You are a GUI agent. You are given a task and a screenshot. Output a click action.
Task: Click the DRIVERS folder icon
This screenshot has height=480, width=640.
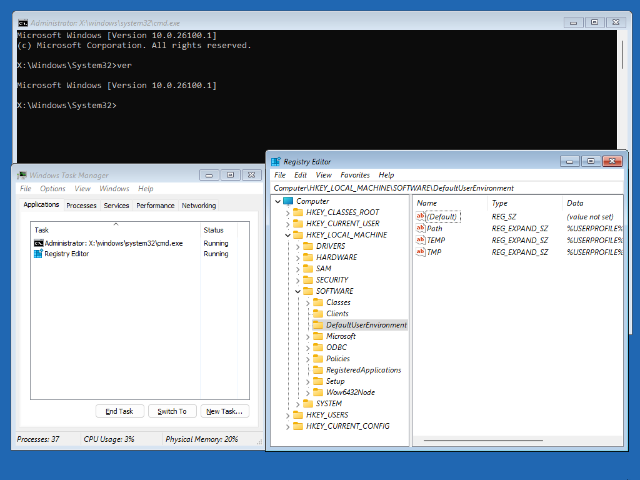point(309,246)
